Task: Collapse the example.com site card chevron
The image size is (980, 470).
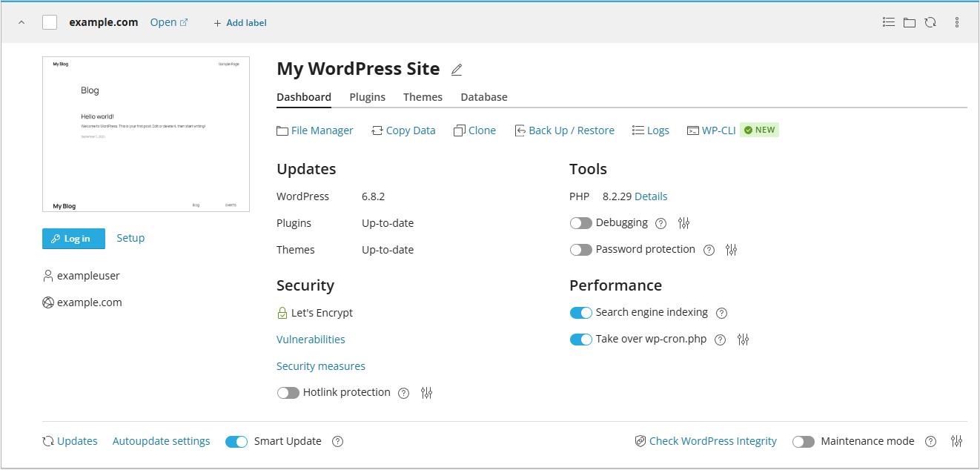Action: (x=21, y=22)
